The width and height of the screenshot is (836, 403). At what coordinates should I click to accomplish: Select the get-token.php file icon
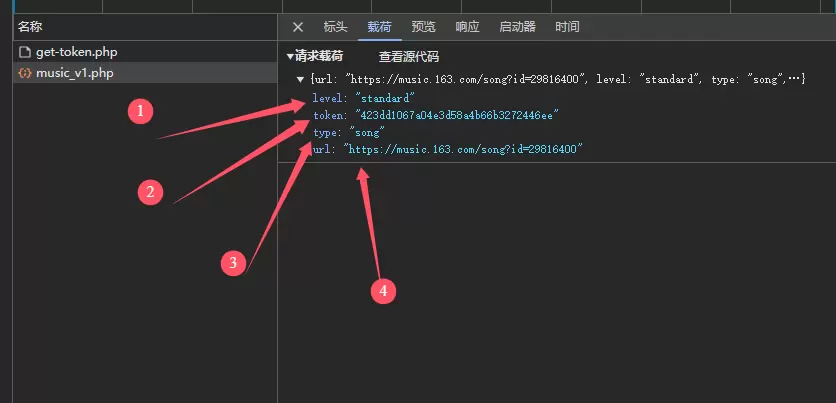coord(25,52)
